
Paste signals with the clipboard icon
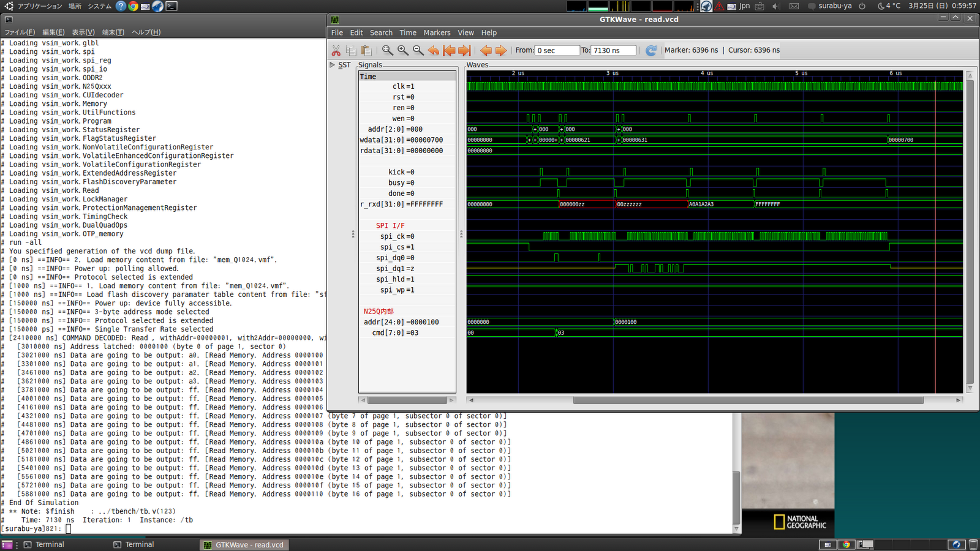point(366,50)
